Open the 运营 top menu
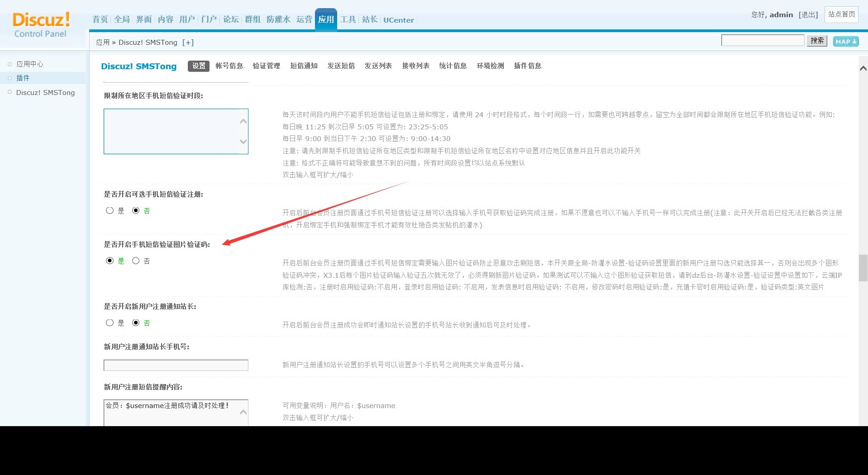Viewport: 868px width, 475px height. pos(304,19)
